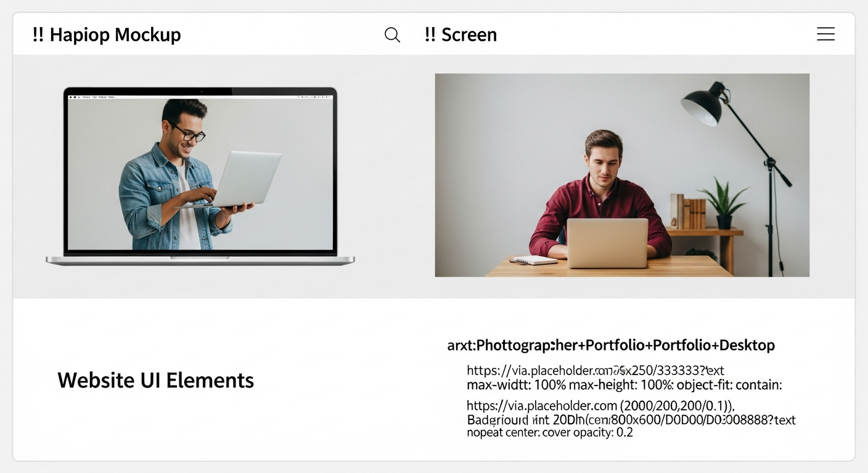Click the max-height object-fit contain line
This screenshot has height=473, width=868.
pos(624,386)
